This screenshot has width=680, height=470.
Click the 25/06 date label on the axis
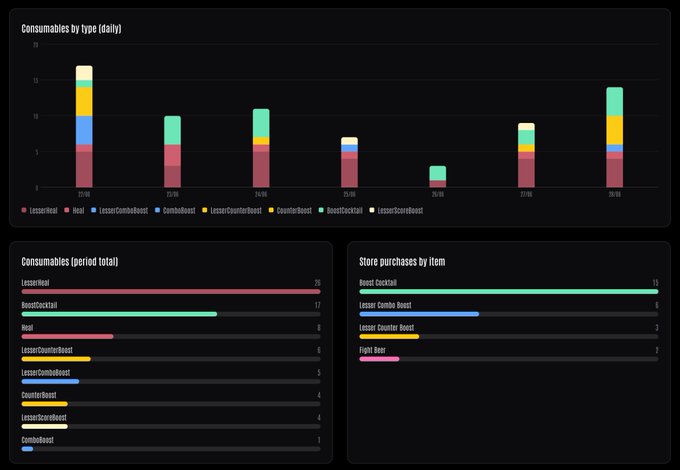click(350, 194)
